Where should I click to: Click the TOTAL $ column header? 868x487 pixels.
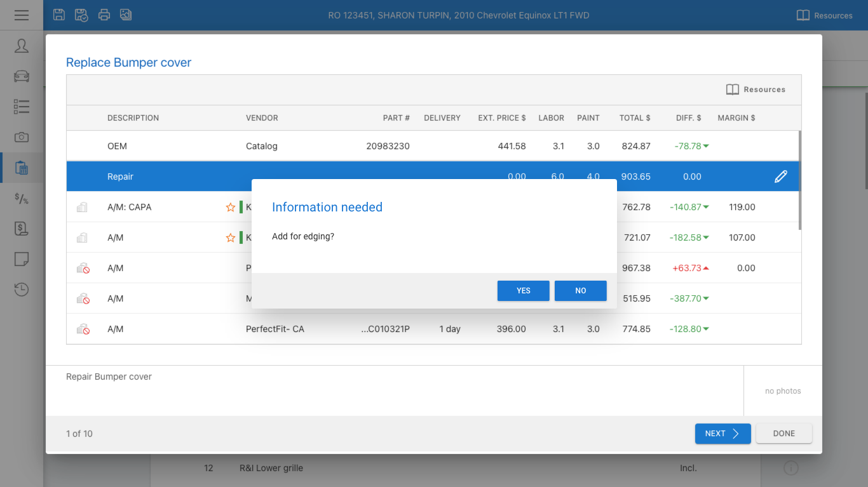pos(635,118)
